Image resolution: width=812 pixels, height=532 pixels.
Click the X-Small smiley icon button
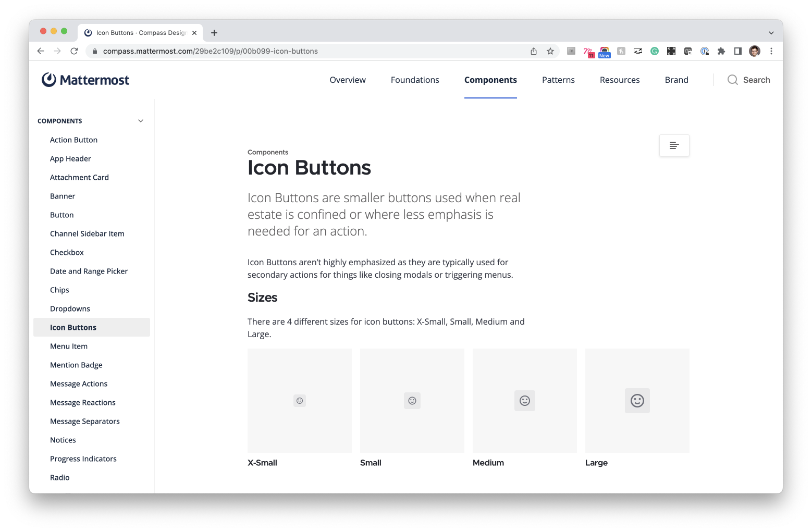pyautogui.click(x=300, y=401)
